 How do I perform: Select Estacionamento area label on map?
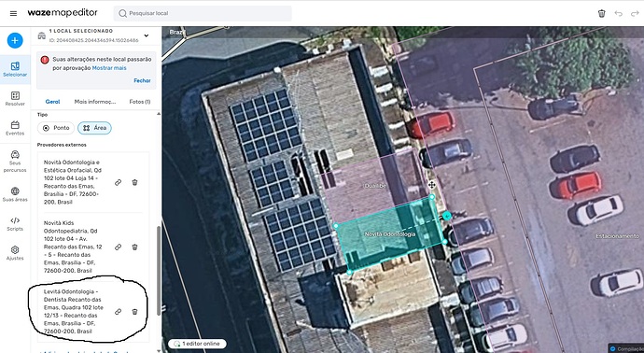pos(617,236)
